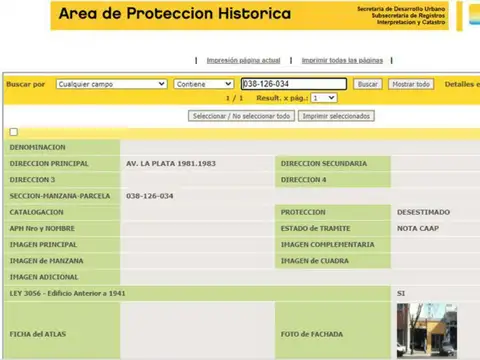
Task: Click the 'AV. LA PLATA 1981.1983' address value
Action: [x=171, y=163]
